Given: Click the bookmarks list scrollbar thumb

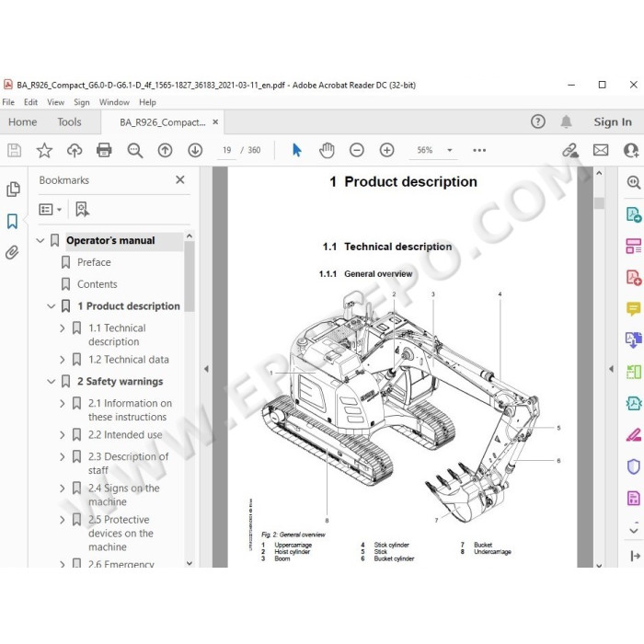Looking at the screenshot, I should click(x=190, y=277).
